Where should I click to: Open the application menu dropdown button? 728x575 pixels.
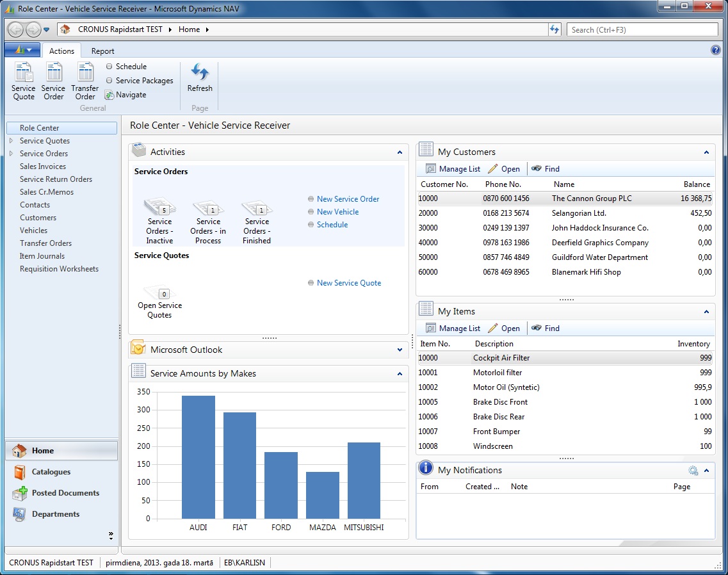(x=23, y=50)
